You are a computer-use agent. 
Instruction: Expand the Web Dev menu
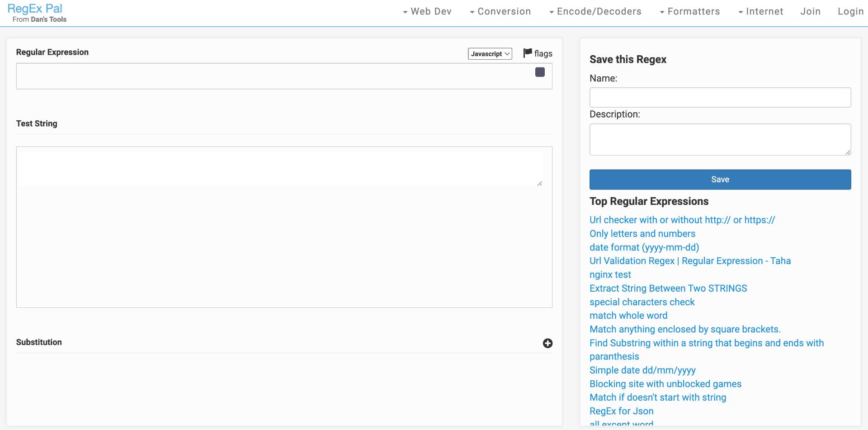click(x=427, y=12)
